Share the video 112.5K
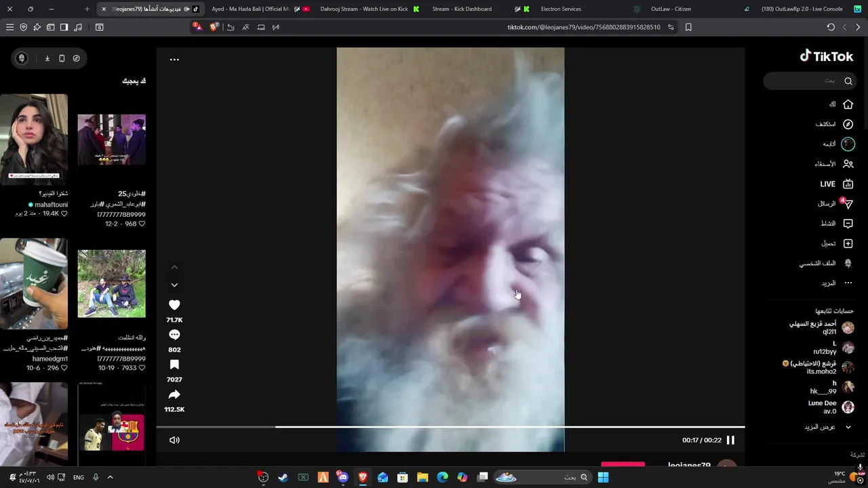 (174, 394)
